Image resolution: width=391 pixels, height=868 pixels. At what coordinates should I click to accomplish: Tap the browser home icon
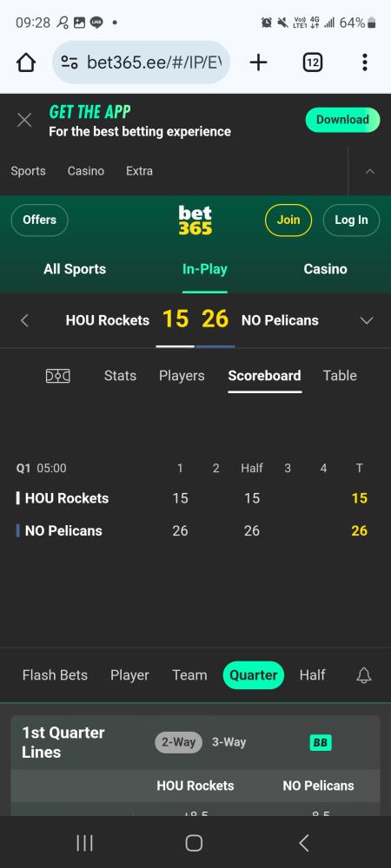tap(26, 62)
